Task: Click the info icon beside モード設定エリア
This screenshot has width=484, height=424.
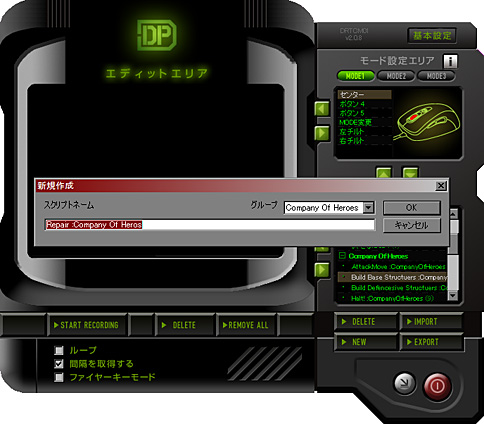Action: pos(450,61)
